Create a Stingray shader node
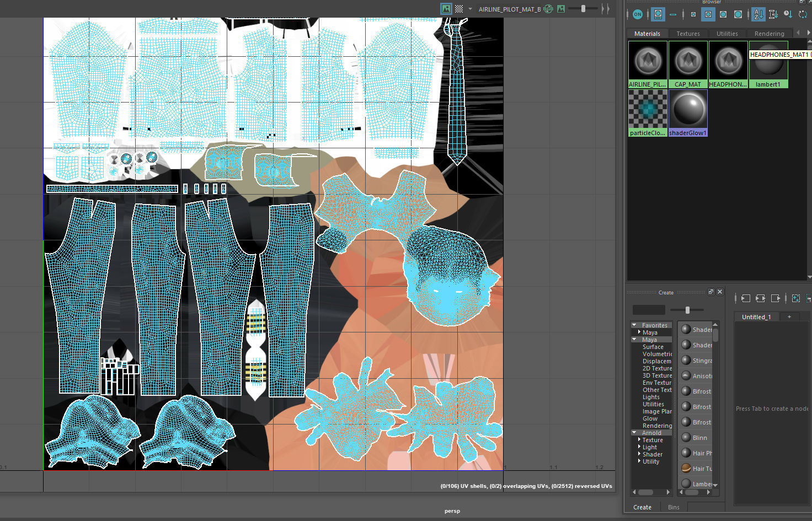Screen dimensions: 812x521 pos(696,361)
